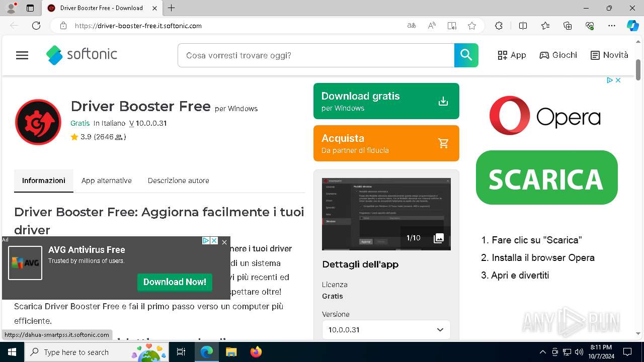This screenshot has width=644, height=362.
Task: Toggle Edge split screen icon
Action: click(x=523, y=26)
